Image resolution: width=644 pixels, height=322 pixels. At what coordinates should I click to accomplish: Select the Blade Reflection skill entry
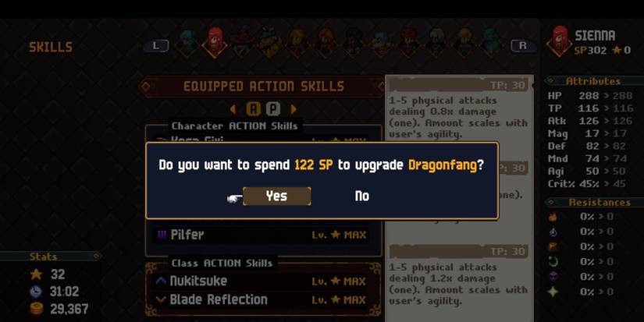click(261, 300)
